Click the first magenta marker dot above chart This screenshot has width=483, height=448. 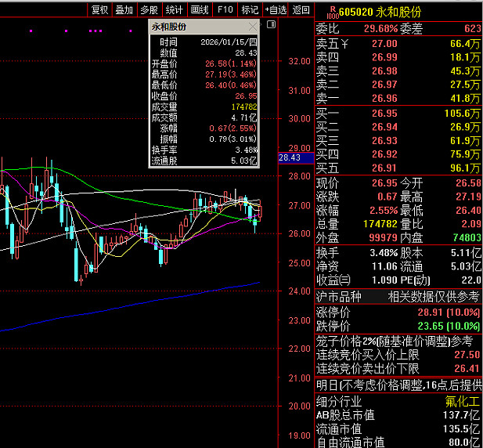click(30, 31)
